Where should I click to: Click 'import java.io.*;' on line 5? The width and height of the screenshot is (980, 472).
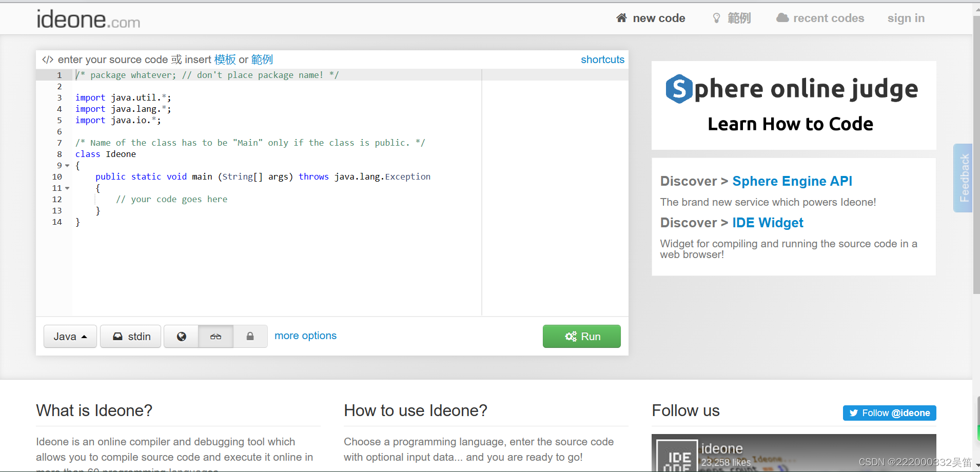point(118,120)
